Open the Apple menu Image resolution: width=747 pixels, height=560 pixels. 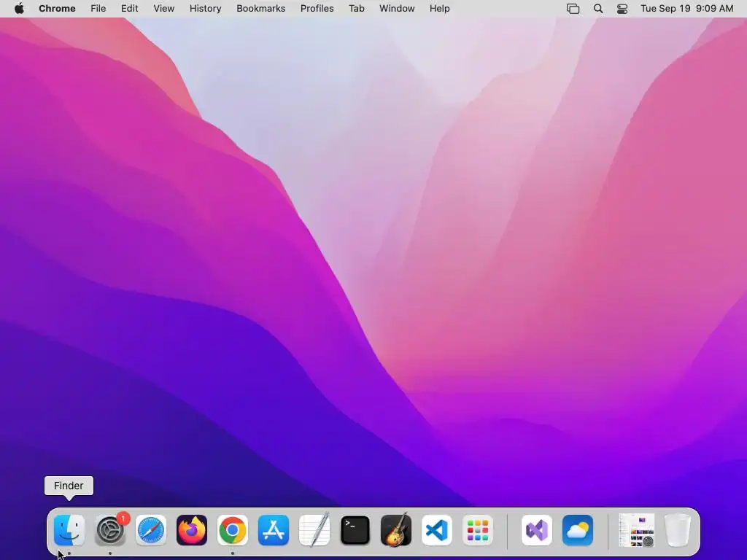coord(19,9)
